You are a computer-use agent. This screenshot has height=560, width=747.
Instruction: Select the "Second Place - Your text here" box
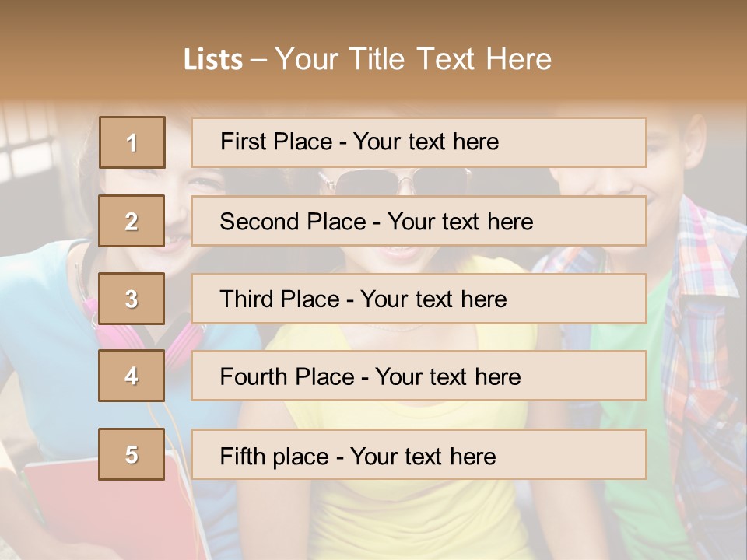click(x=419, y=221)
